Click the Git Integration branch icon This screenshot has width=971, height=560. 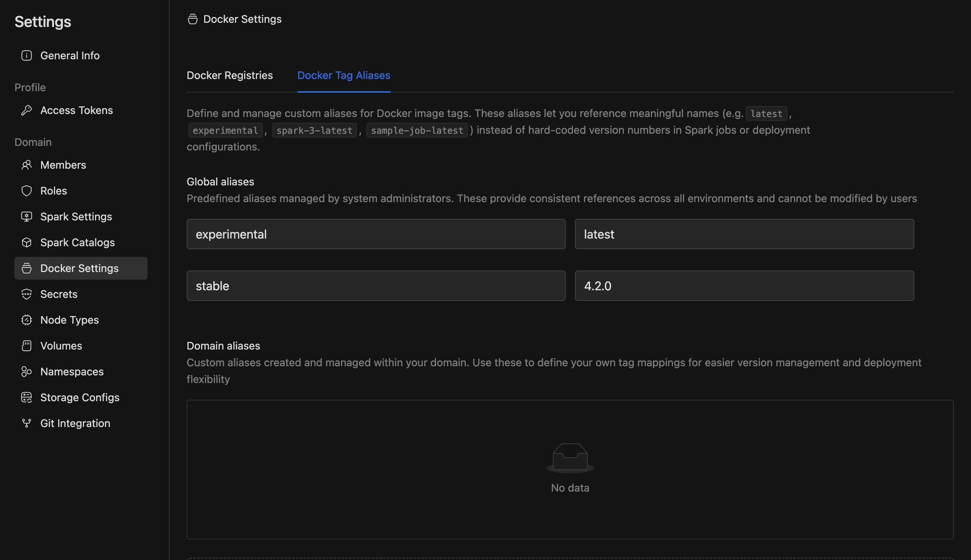27,423
